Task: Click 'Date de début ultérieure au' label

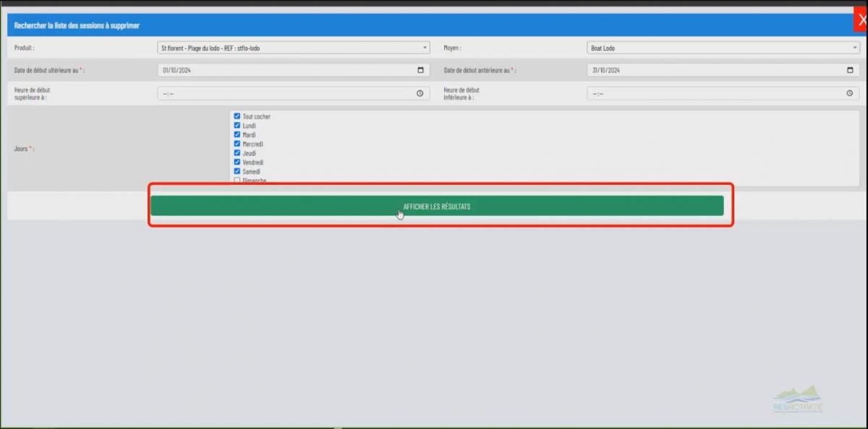Action: click(50, 70)
